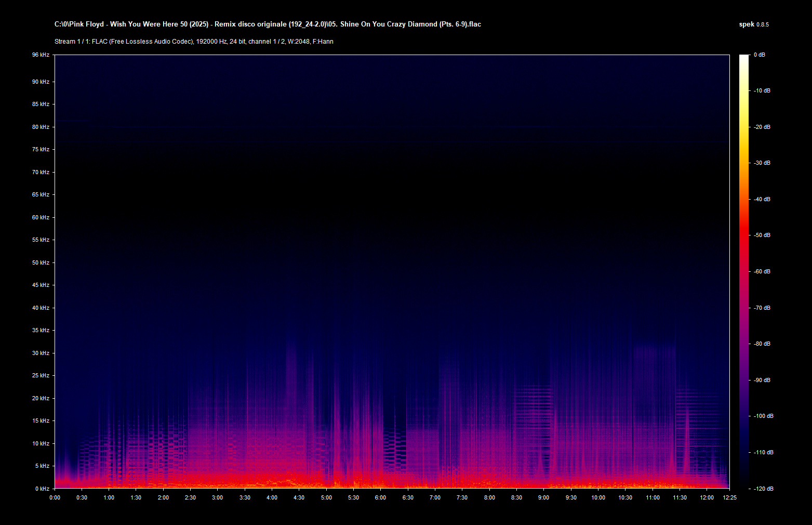Viewport: 812px width, 525px height.
Task: Click the white top of the color bar
Action: 744,57
